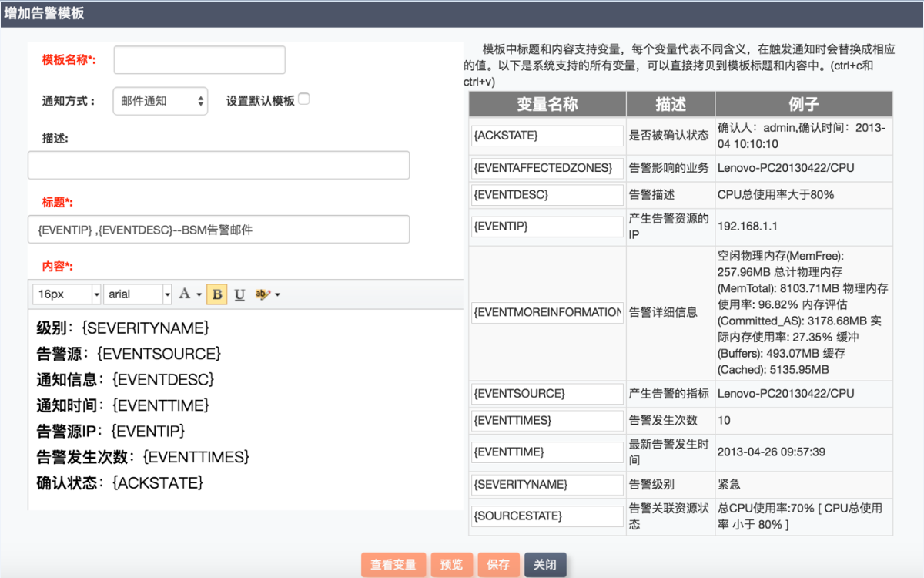Expand the arial font family dropdown
The image size is (924, 578).
click(x=166, y=294)
